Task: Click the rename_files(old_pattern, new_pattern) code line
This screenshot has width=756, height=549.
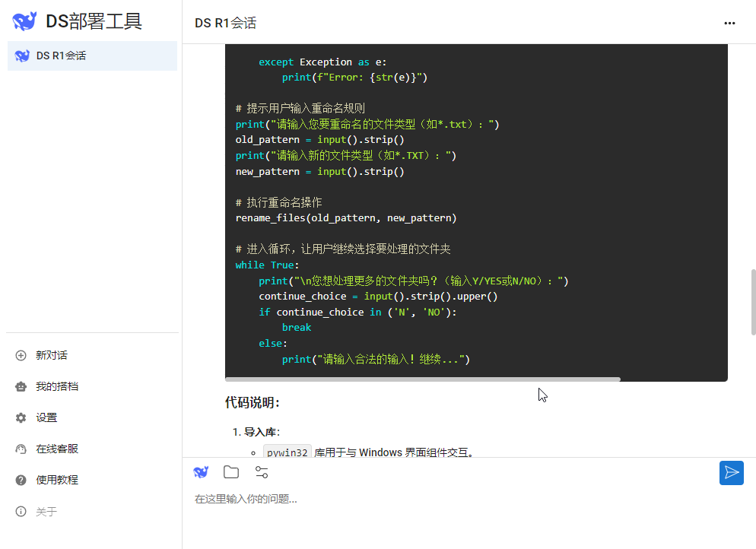Action: [x=346, y=218]
